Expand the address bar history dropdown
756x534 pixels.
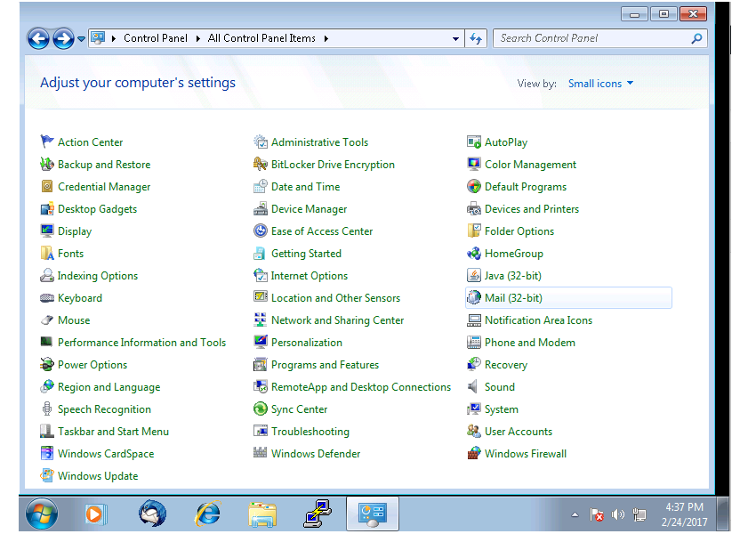(x=455, y=38)
